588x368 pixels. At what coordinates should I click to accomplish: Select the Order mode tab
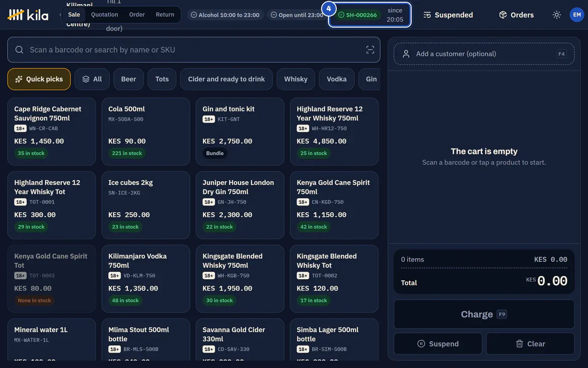(x=137, y=15)
